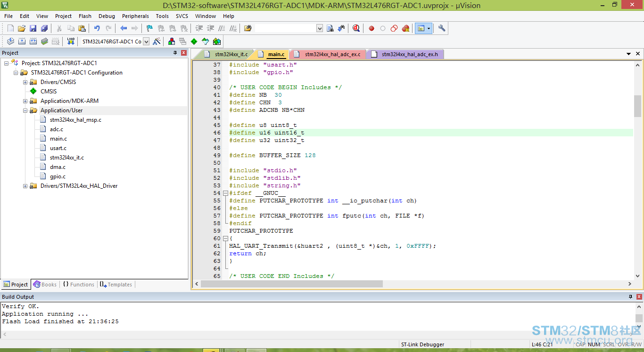644x352 pixels.
Task: Click 'ST-Link Debugger' in status bar
Action: (422, 344)
